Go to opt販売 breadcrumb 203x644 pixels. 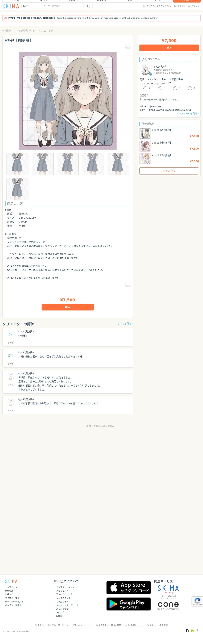click(x=7, y=30)
